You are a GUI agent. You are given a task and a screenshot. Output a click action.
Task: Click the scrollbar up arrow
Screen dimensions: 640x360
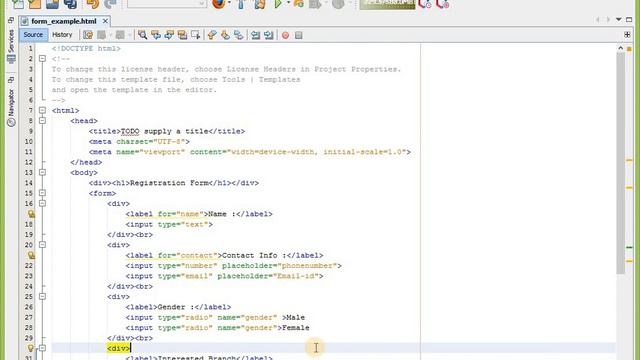tap(620, 48)
